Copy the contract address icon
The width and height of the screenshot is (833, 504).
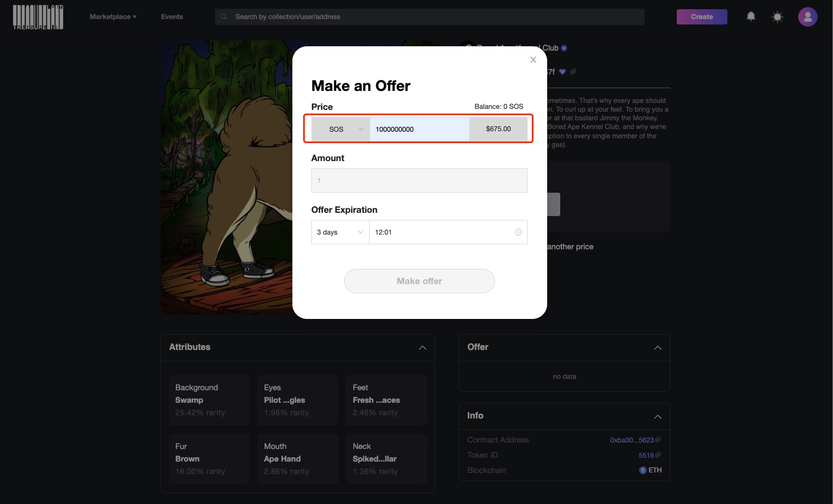coord(658,440)
